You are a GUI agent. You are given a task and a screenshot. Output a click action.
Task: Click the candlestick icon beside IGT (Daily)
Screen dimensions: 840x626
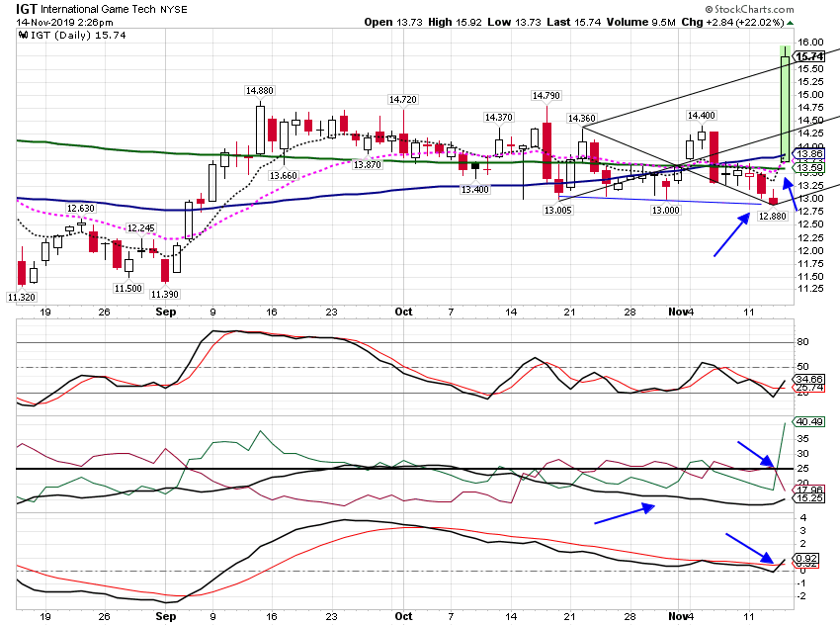tap(23, 36)
